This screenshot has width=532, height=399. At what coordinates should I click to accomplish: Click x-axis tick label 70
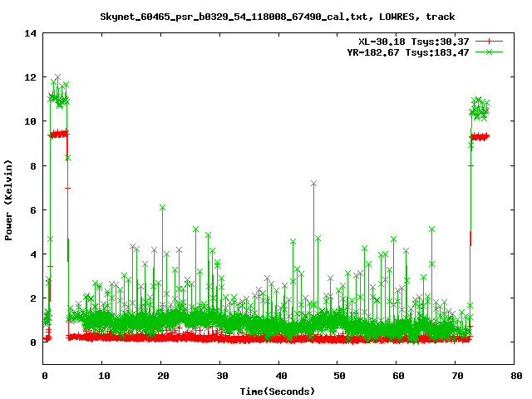[x=458, y=376]
